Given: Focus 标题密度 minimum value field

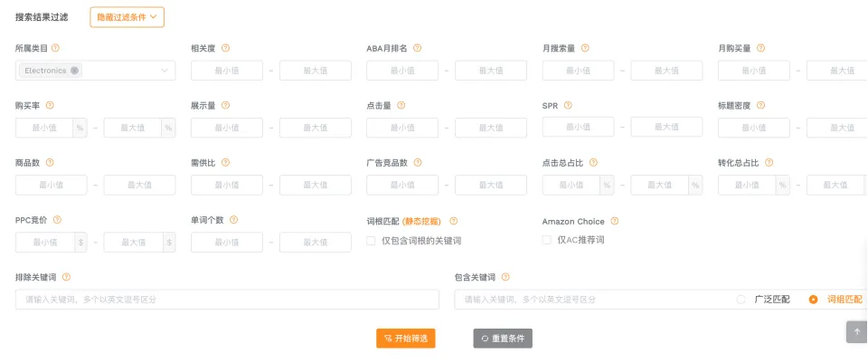Looking at the screenshot, I should (754, 128).
